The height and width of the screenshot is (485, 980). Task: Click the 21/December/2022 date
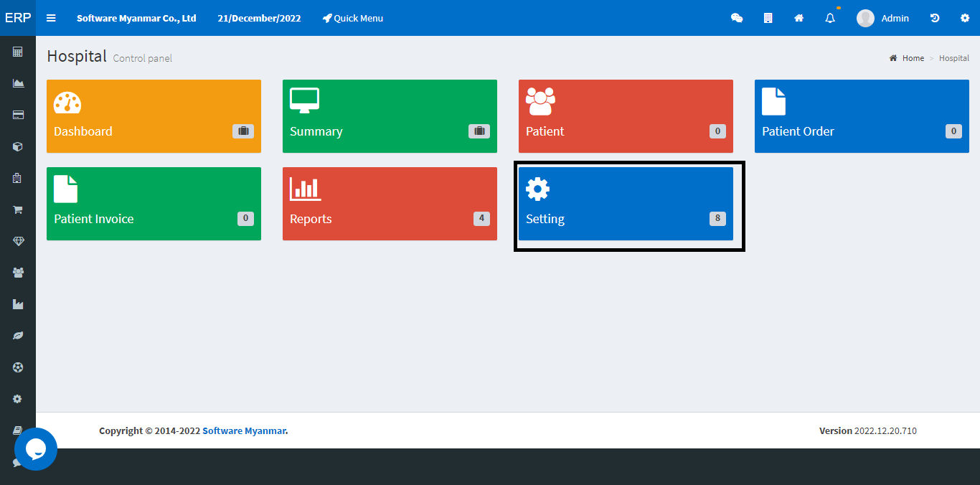coord(259,18)
